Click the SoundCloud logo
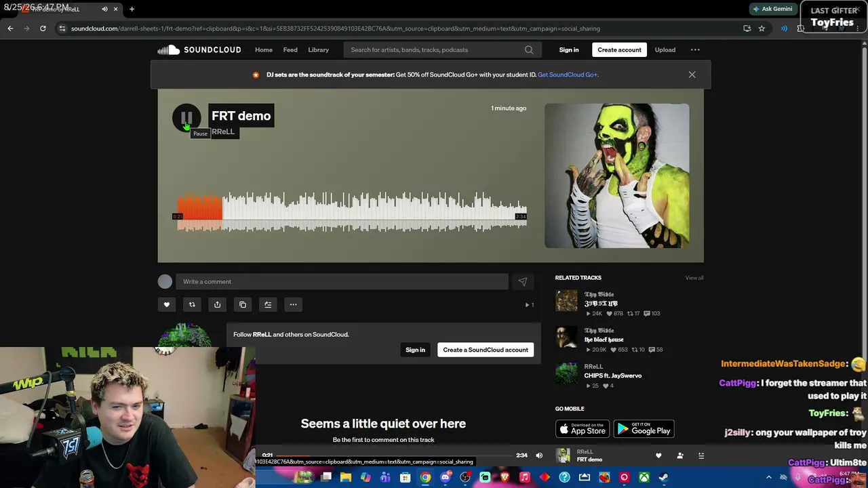 (x=199, y=49)
